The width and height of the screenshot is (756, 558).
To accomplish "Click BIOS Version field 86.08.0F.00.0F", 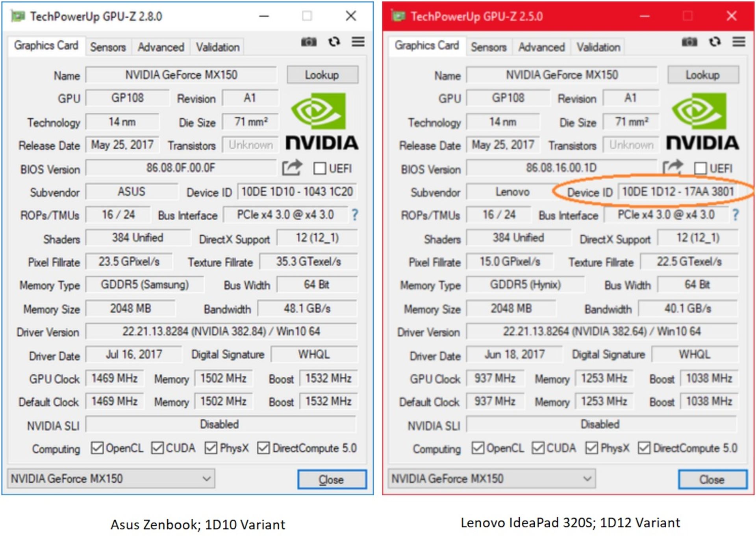I will (x=181, y=168).
